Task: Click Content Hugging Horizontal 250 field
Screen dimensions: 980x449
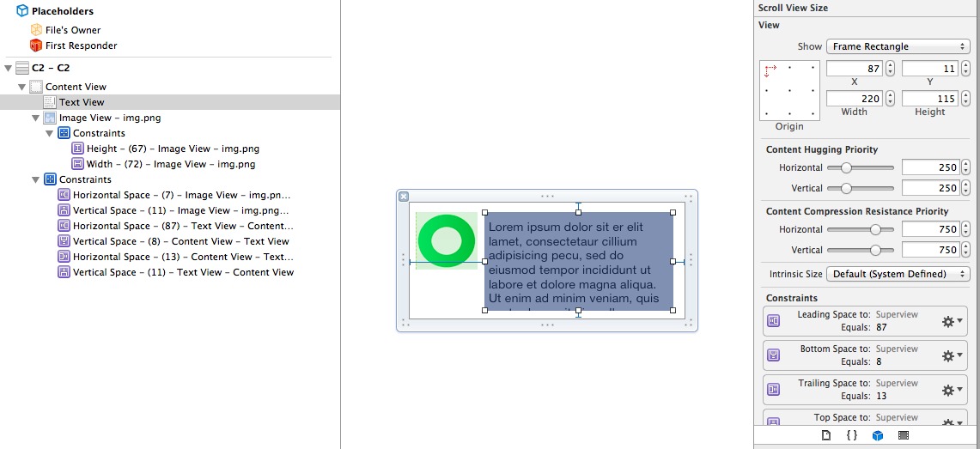Action: pos(930,167)
